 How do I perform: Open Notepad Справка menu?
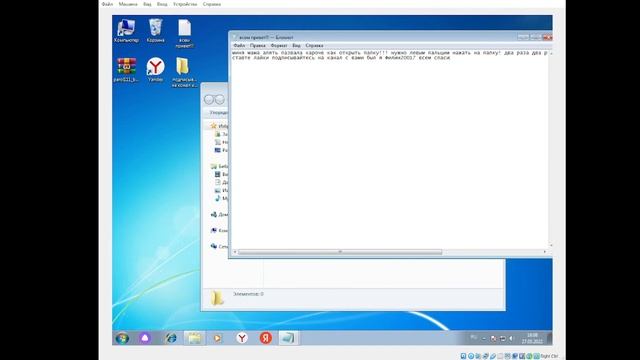314,46
